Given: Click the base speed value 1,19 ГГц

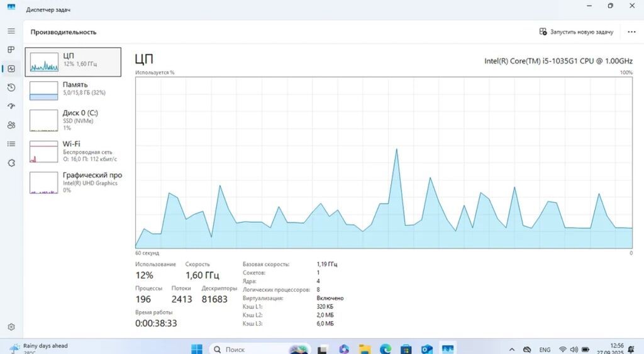Looking at the screenshot, I should tap(327, 264).
